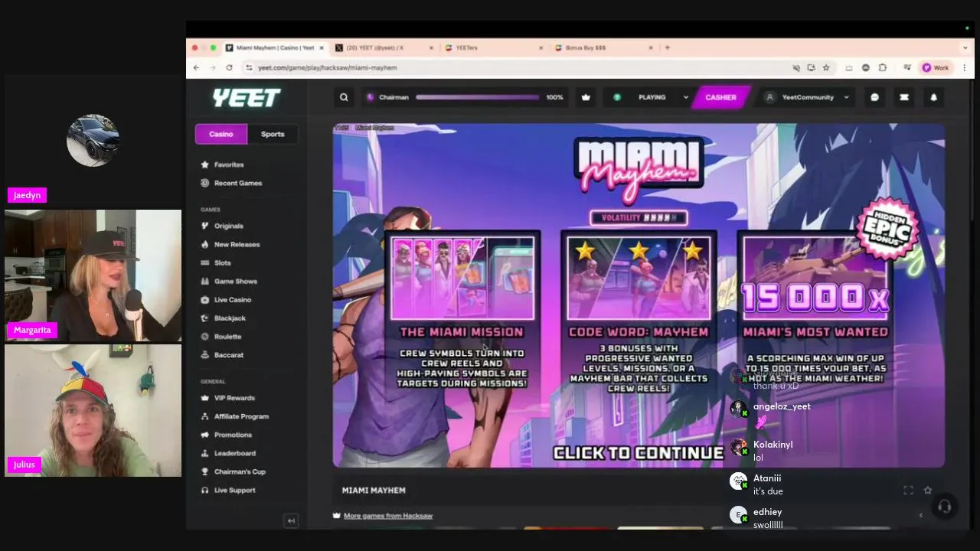Click Code Word: Mayhem feature image
Image resolution: width=980 pixels, height=551 pixels.
639,278
